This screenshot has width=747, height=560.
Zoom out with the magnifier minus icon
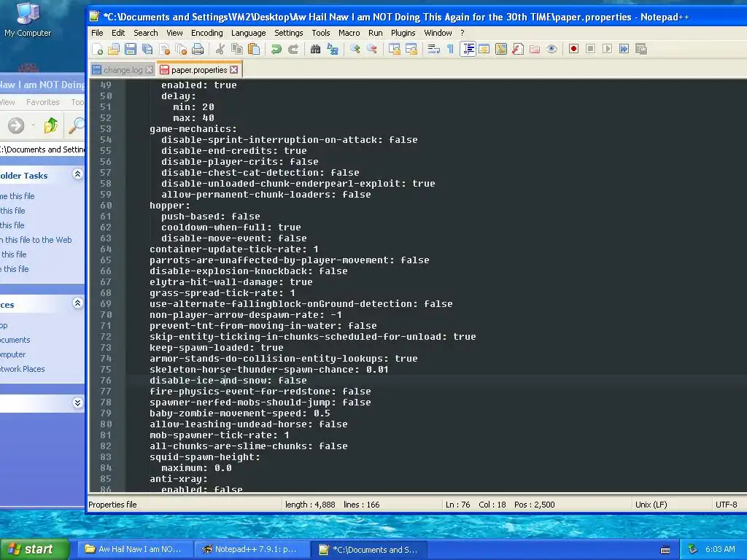coord(371,49)
